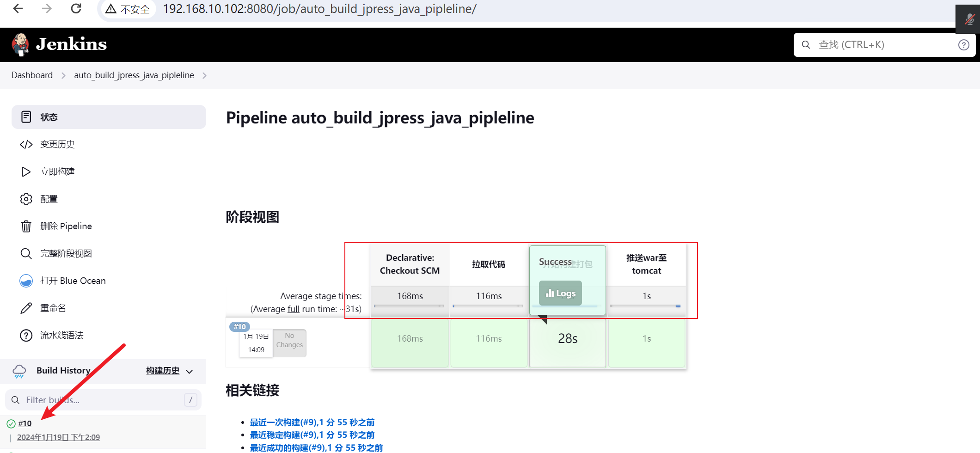Image resolution: width=980 pixels, height=453 pixels.
Task: Click the search magnifier icon in header
Action: click(806, 45)
